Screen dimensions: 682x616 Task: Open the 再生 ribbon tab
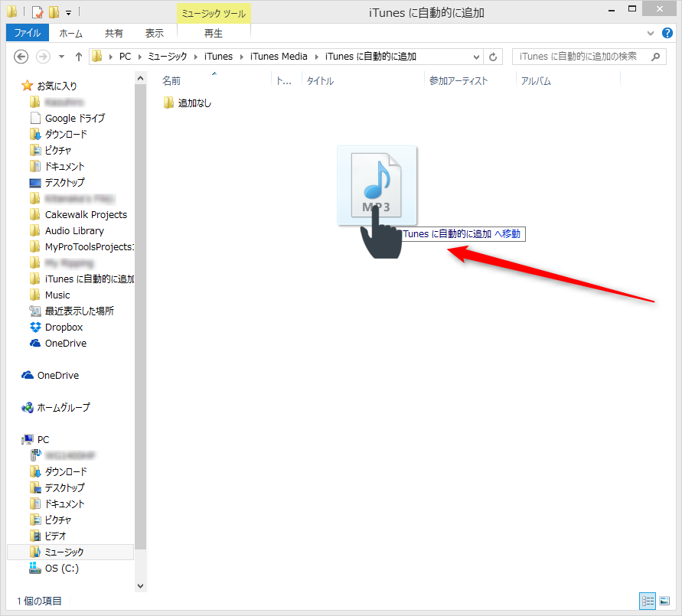pos(213,33)
